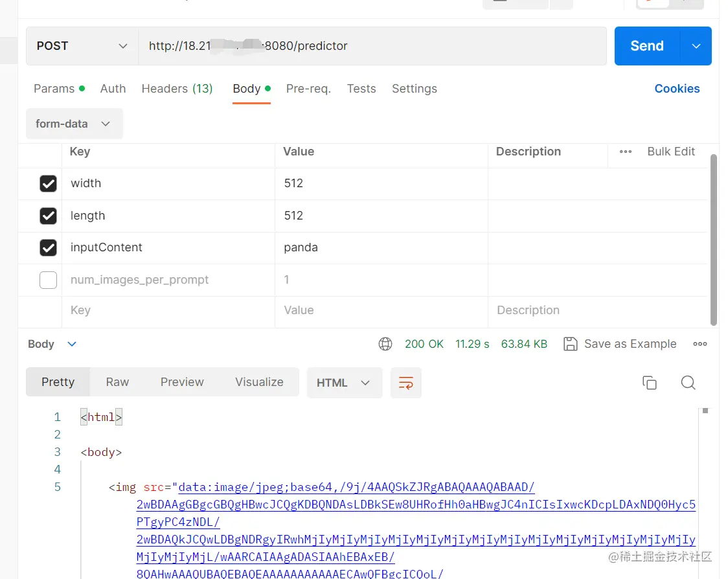Switch to the Params tab
Viewport: 728px width, 579px height.
(x=59, y=89)
